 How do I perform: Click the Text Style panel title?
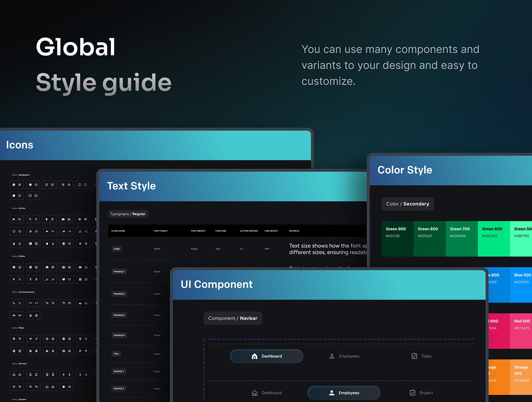click(x=131, y=186)
